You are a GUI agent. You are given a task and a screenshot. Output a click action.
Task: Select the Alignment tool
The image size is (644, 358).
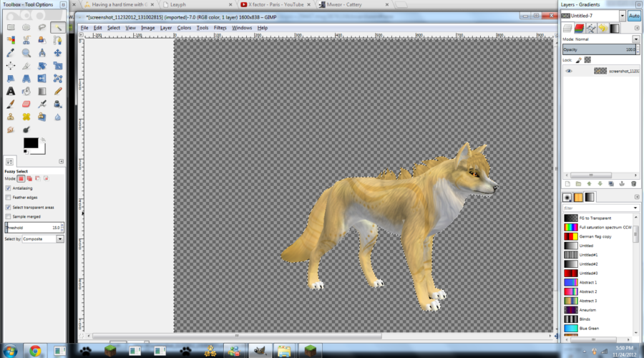[11, 66]
